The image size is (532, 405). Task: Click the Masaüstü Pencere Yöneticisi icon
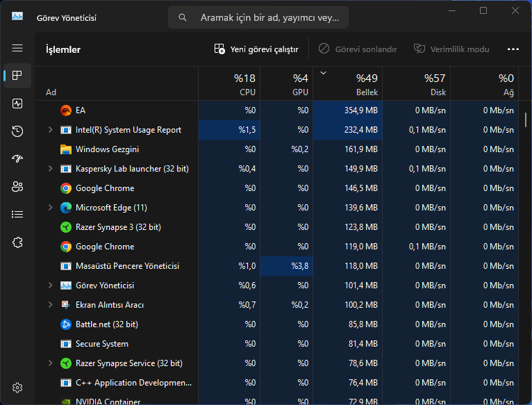[x=66, y=266]
